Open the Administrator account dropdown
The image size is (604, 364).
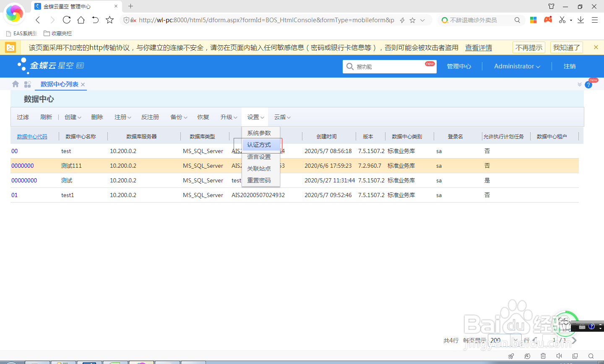(516, 66)
